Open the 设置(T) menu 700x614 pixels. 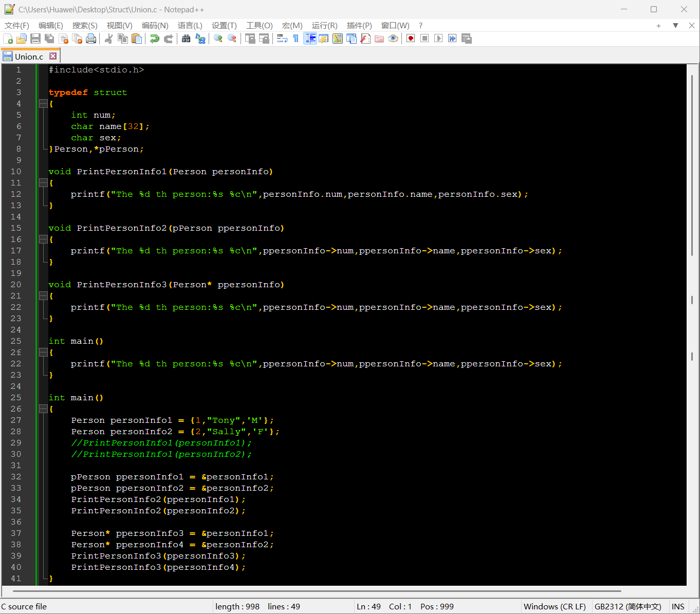click(x=225, y=26)
